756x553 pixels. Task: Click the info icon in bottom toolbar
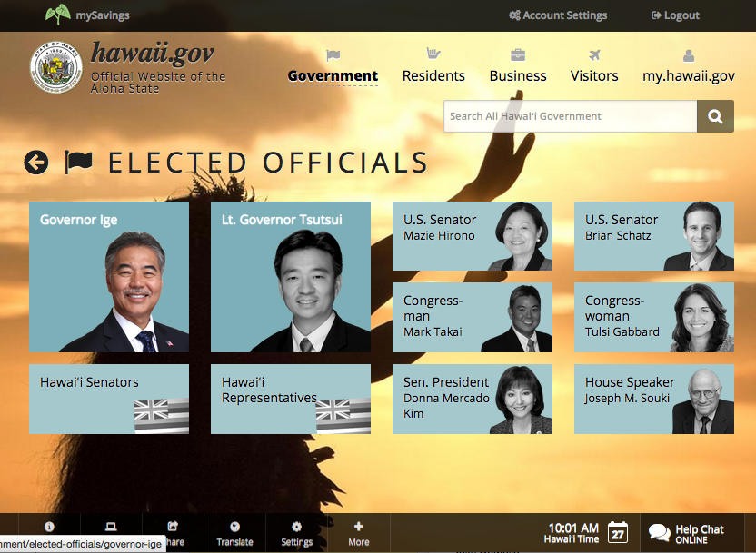point(49,527)
